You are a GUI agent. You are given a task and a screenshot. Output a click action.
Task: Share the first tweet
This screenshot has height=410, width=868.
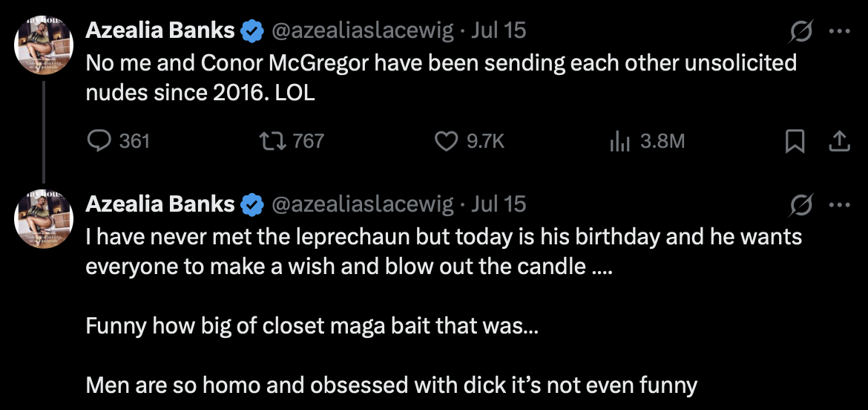coord(838,140)
